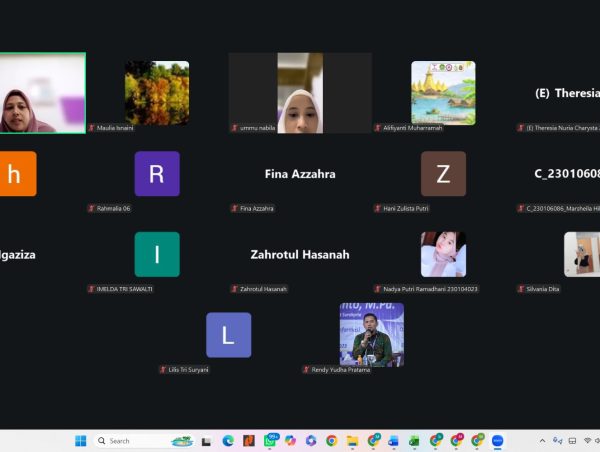Select Maulia Isnaini's autumn trees picture

tap(157, 93)
